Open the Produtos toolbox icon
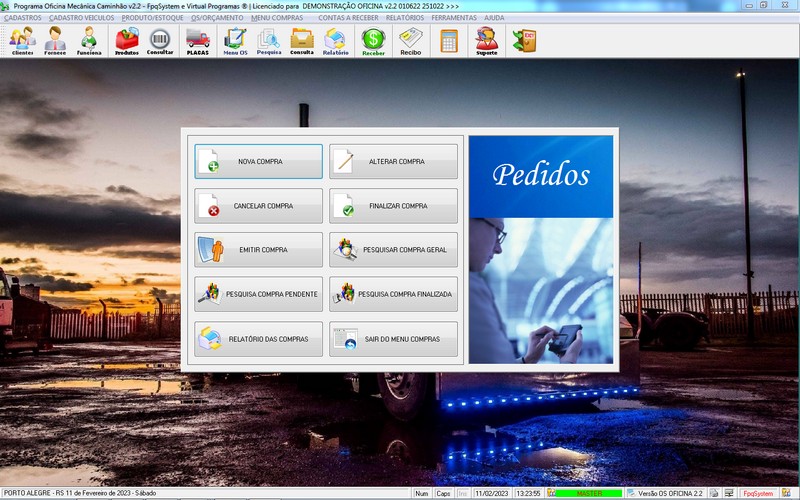The image size is (800, 500). pyautogui.click(x=127, y=41)
